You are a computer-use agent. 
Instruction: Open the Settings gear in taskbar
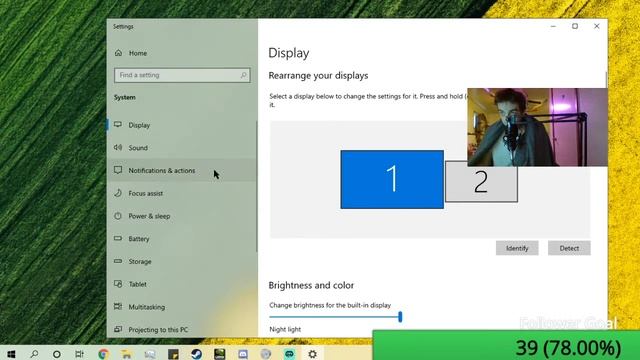(x=312, y=354)
